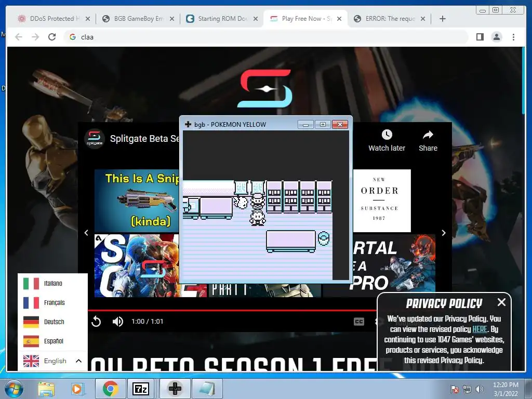Open the This Is A Snip video thumbnail
Viewport: 532px width, 399px height.
137,201
